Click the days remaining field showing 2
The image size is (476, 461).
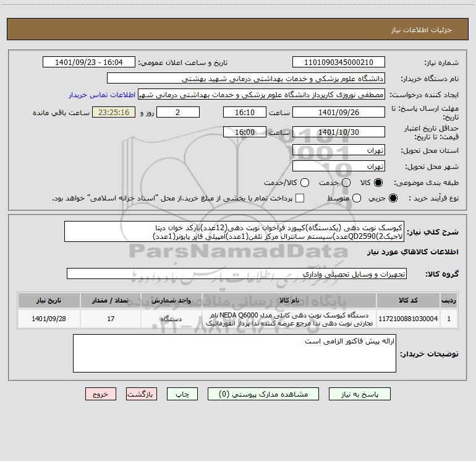coord(178,113)
